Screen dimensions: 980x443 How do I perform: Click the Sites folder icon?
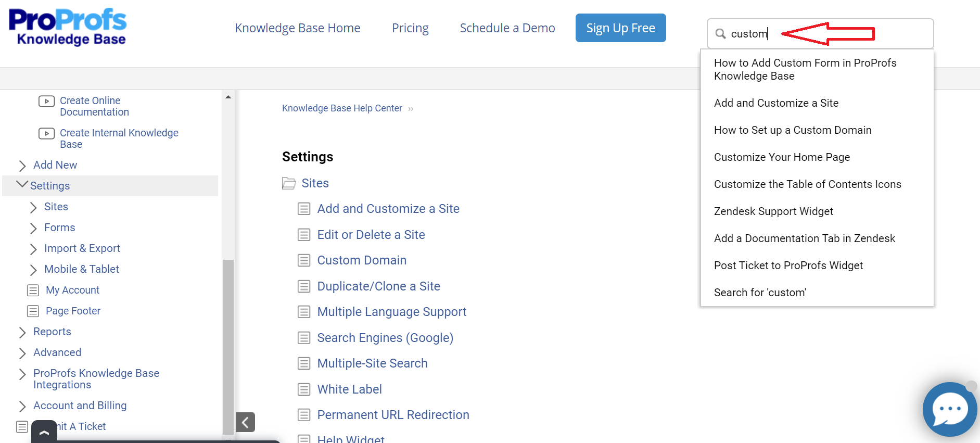coord(289,183)
